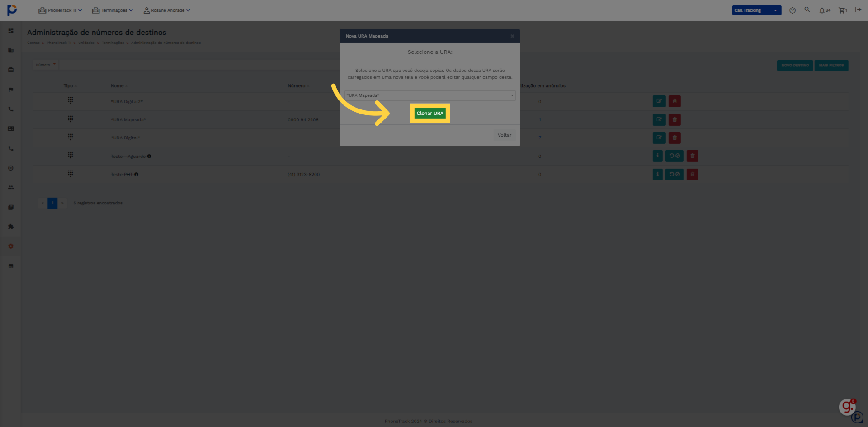Restore the Teste - Aguarde row

coord(675,156)
